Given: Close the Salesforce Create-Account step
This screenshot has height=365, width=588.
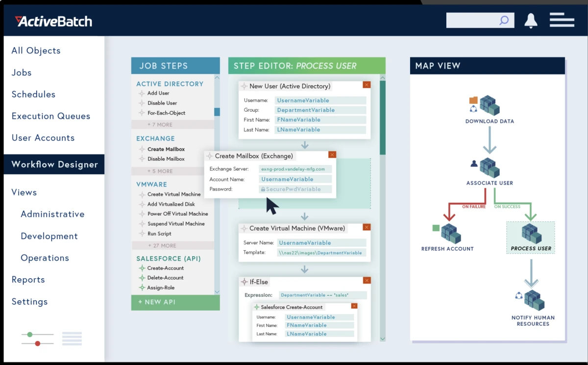Looking at the screenshot, I should point(354,306).
